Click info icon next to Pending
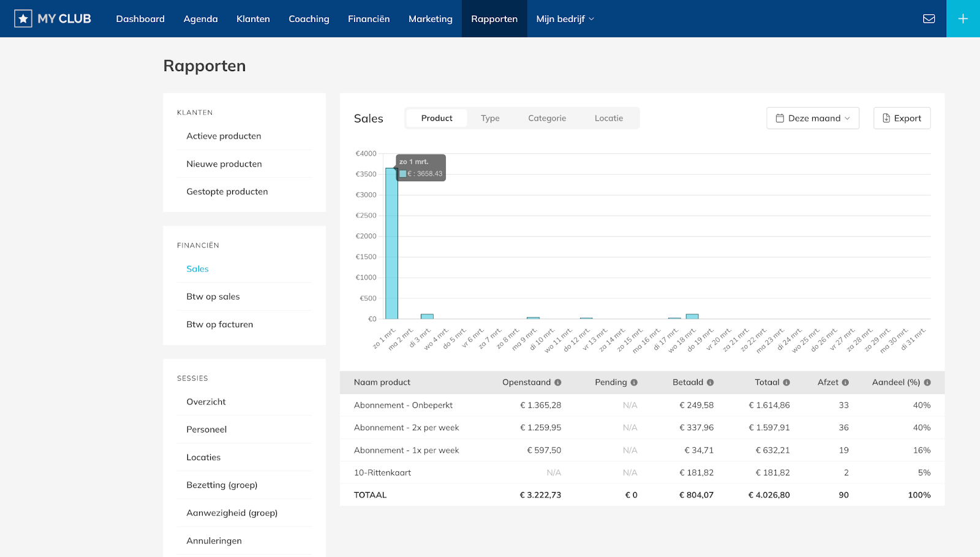 (x=634, y=382)
